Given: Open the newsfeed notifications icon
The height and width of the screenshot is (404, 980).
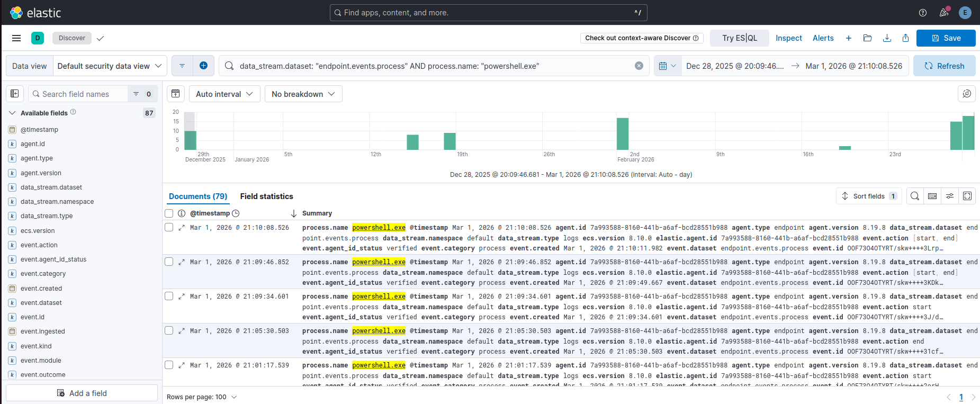Looking at the screenshot, I should (944, 13).
